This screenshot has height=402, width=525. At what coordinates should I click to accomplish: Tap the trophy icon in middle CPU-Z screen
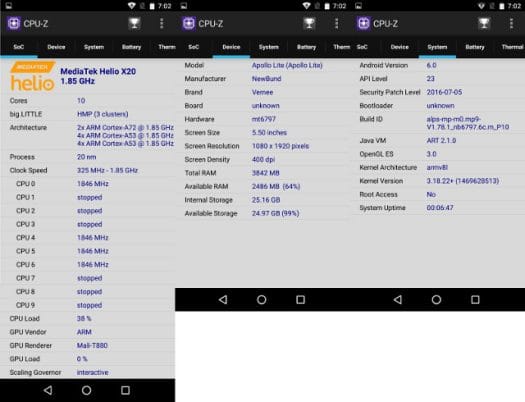309,23
